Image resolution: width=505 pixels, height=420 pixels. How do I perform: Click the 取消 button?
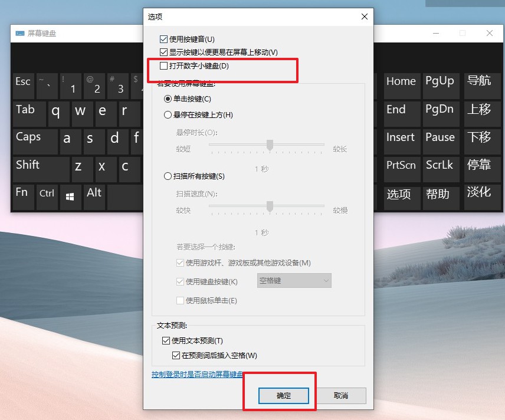coord(342,396)
